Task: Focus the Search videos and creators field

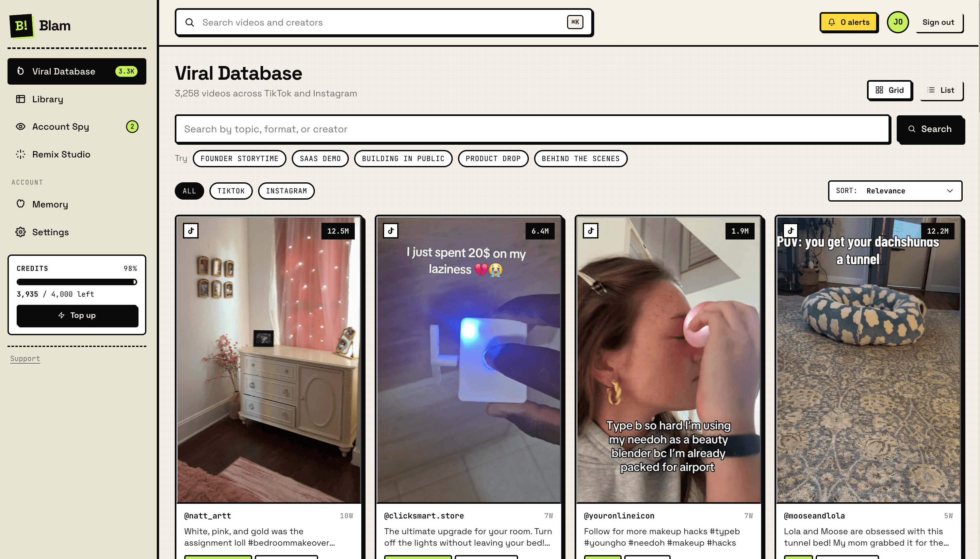Action: pyautogui.click(x=384, y=22)
